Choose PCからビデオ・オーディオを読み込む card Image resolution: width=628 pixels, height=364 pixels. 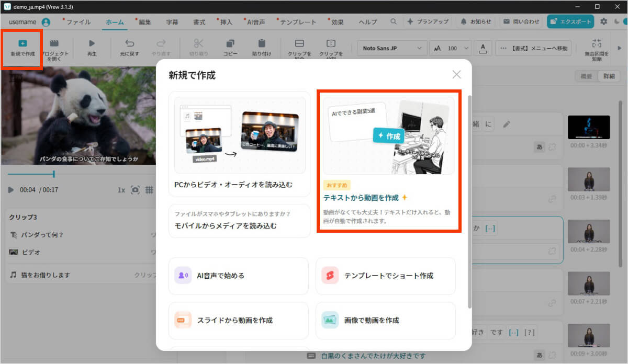(240, 144)
